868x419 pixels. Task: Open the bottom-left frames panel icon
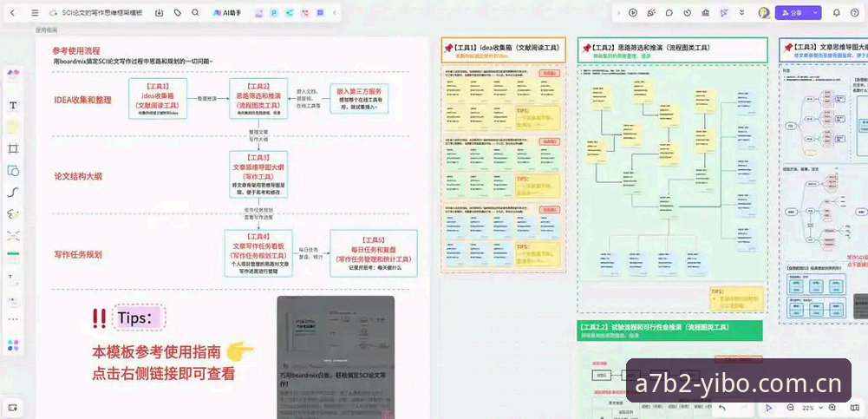13,408
